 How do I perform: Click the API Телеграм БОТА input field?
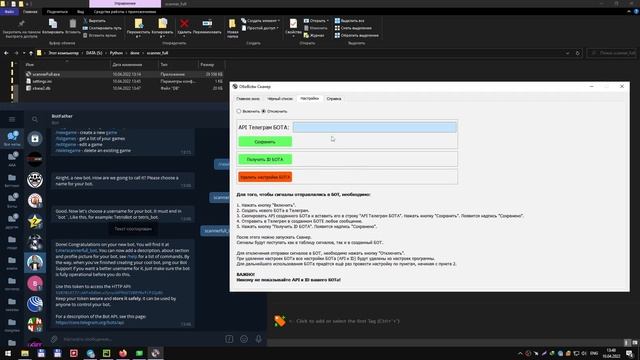[375, 127]
